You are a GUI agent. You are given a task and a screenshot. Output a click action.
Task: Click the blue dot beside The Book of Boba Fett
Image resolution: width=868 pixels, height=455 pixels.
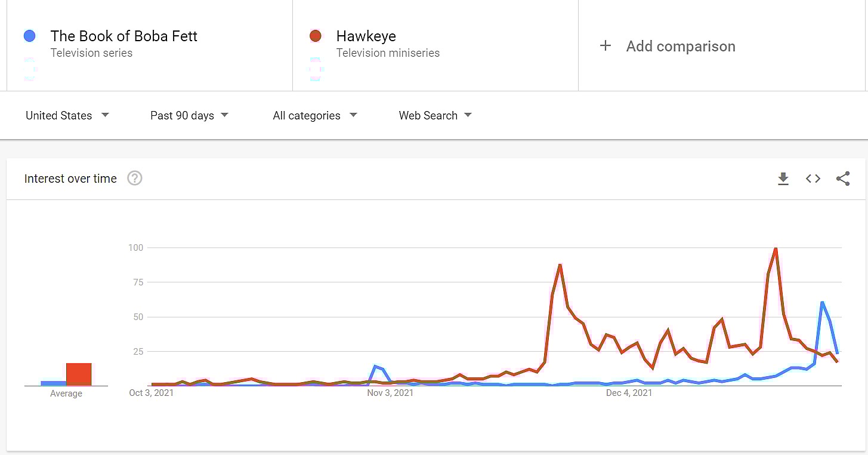click(29, 36)
